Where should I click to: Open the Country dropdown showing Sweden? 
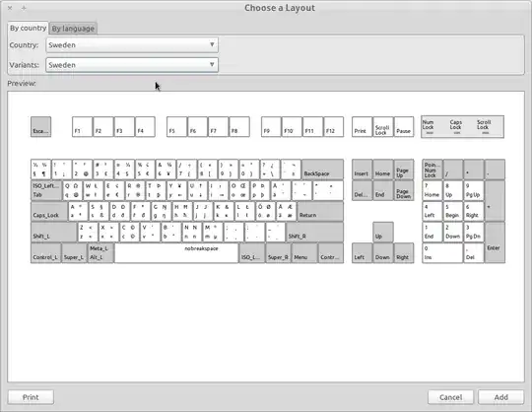pyautogui.click(x=132, y=44)
